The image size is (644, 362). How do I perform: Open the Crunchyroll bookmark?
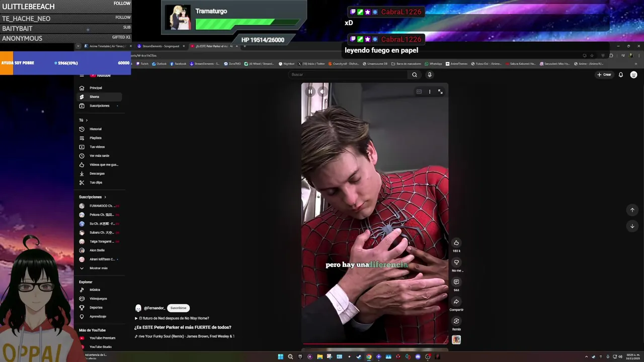point(344,64)
